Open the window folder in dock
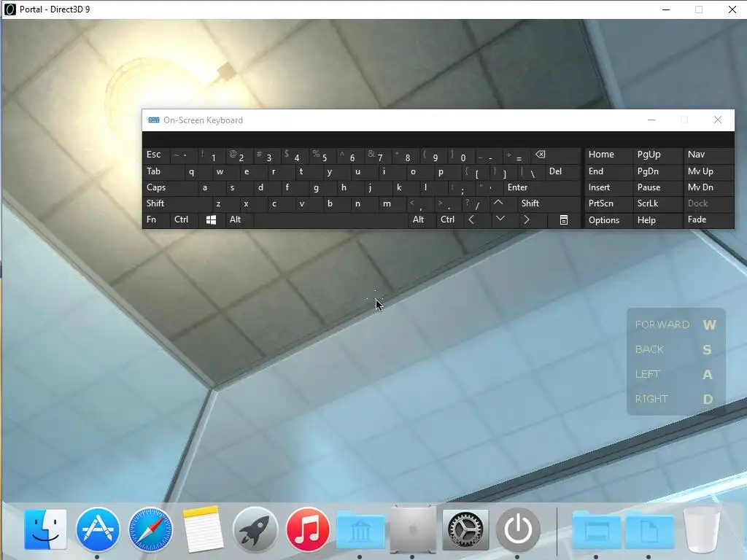The height and width of the screenshot is (560, 747). click(x=597, y=530)
